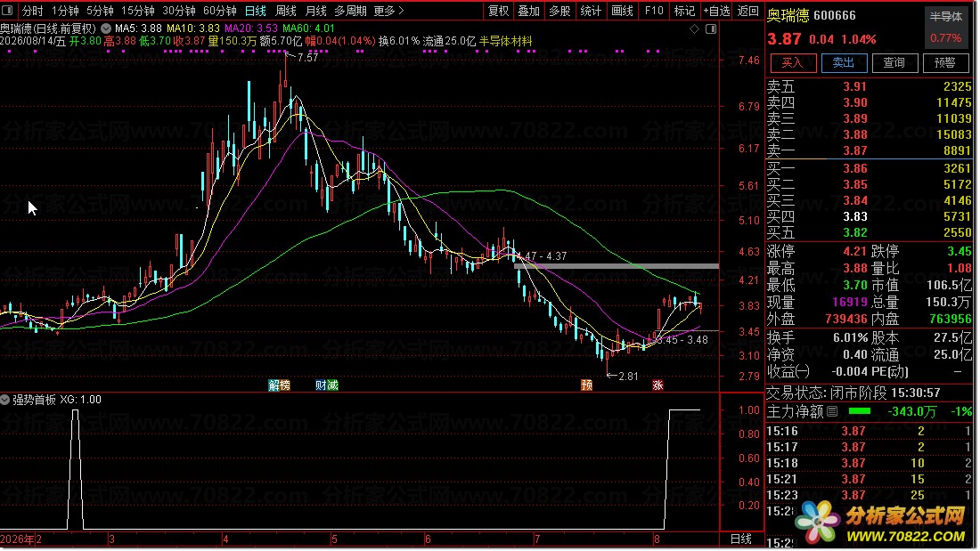Click the 买入 buy button
Image resolution: width=980 pixels, height=551 pixels.
coord(793,62)
